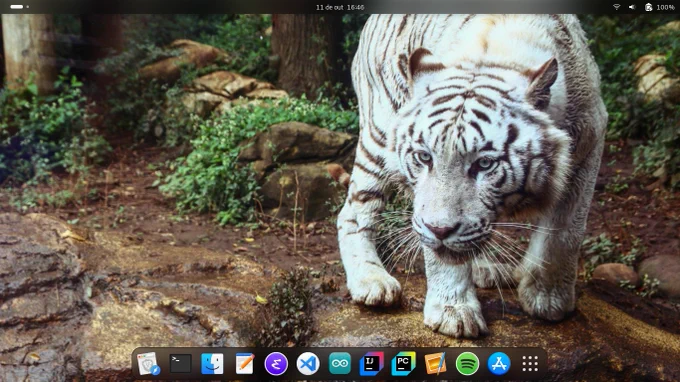680x382 pixels.
Task: Open the App Store software center
Action: click(499, 363)
